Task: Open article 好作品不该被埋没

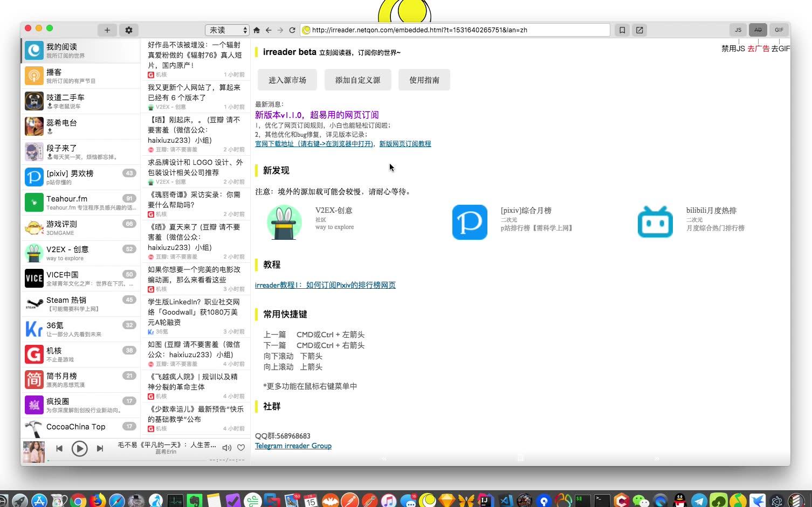Action: (196, 59)
